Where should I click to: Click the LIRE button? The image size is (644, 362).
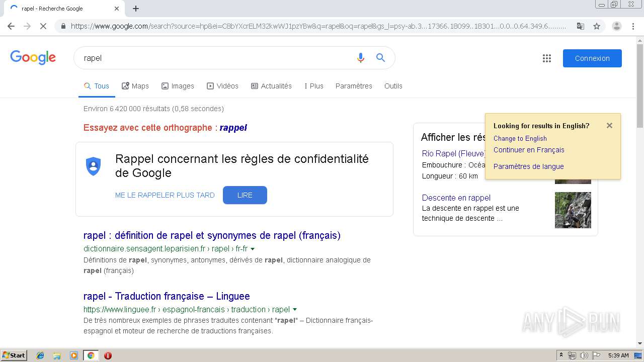[245, 195]
